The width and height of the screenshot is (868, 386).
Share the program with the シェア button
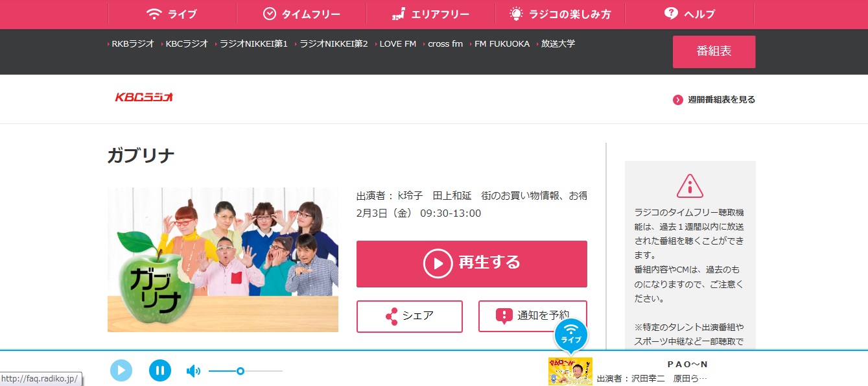(410, 316)
